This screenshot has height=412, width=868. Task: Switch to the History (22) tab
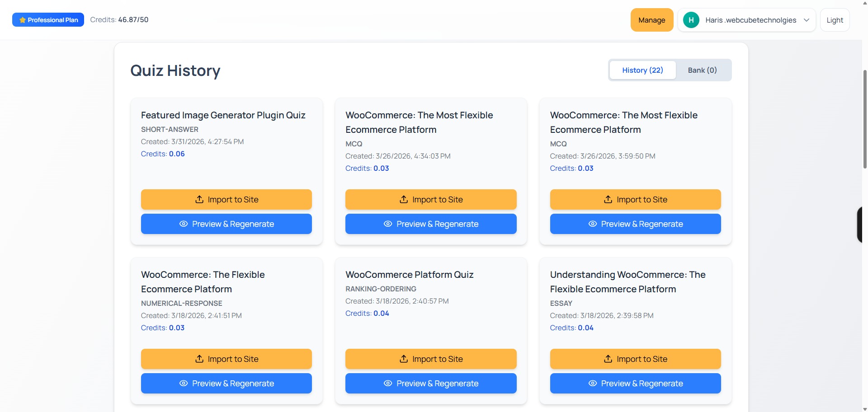pos(642,70)
